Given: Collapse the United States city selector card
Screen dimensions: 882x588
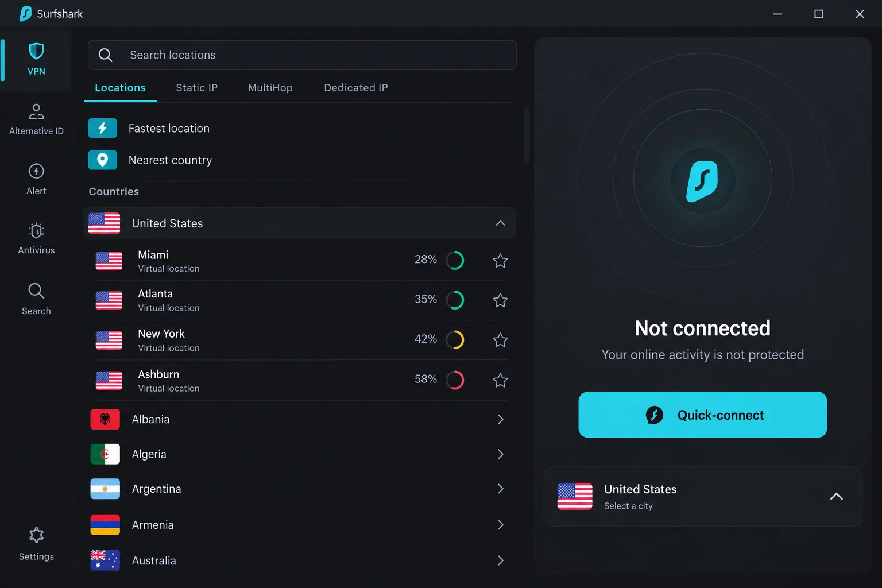Looking at the screenshot, I should 836,497.
